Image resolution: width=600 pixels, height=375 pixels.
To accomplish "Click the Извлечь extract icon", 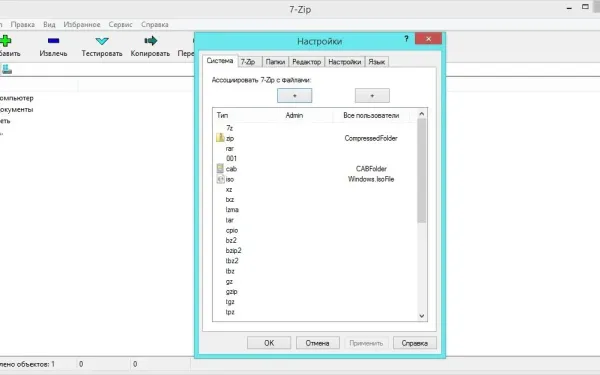I will pos(54,41).
